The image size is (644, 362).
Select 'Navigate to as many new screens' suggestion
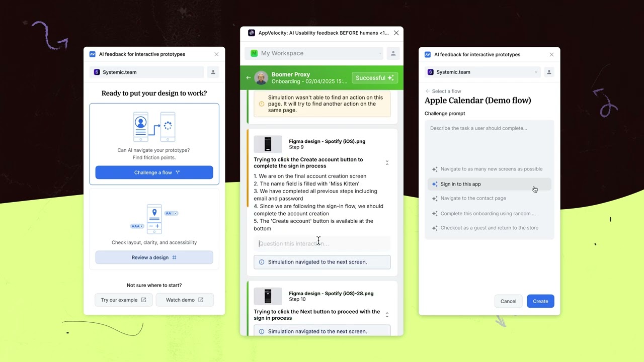489,169
